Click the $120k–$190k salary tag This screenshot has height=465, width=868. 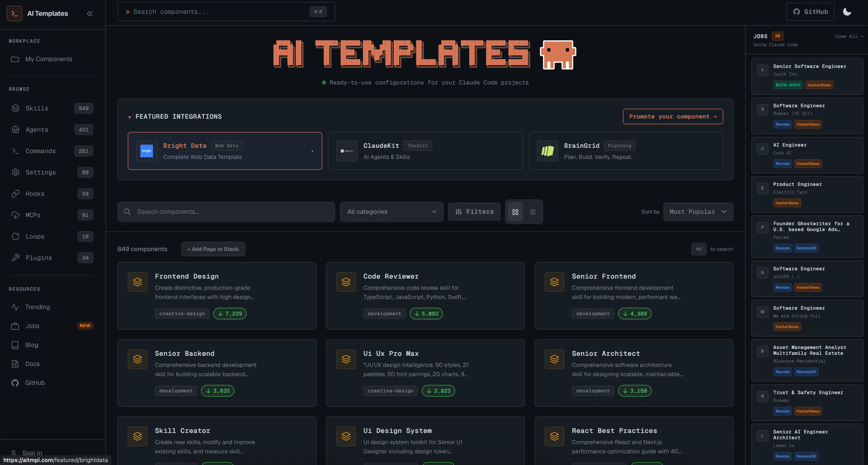click(788, 85)
